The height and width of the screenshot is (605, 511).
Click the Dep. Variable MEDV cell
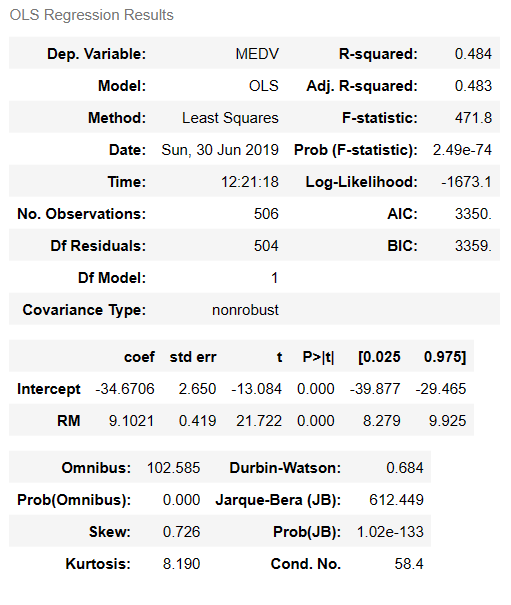(x=257, y=54)
